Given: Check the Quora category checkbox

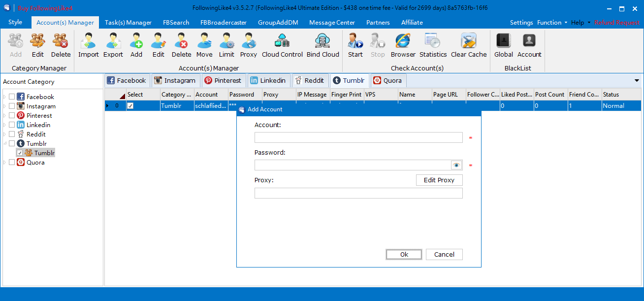Looking at the screenshot, I should 12,163.
